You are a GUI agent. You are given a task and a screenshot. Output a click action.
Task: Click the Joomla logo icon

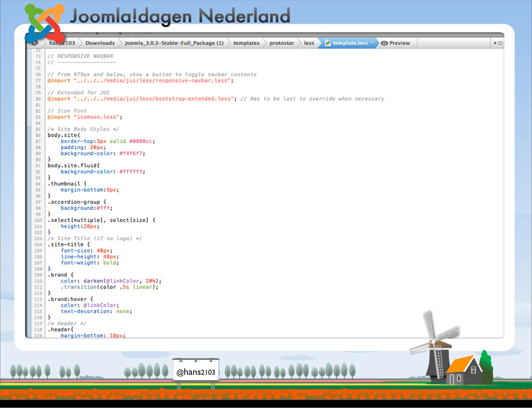(45, 24)
